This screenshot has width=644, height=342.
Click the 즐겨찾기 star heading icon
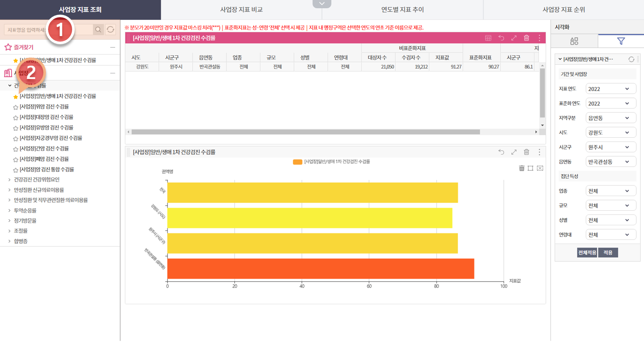pos(8,47)
